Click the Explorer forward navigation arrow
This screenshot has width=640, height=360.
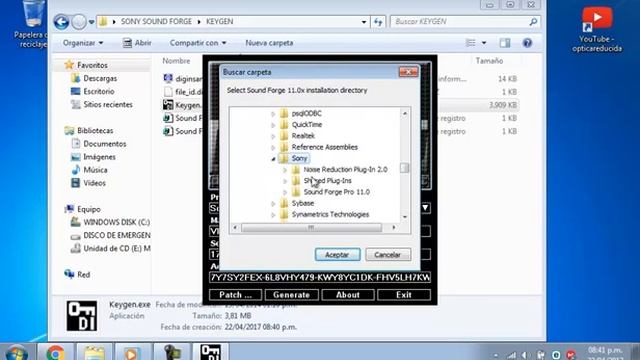79,22
